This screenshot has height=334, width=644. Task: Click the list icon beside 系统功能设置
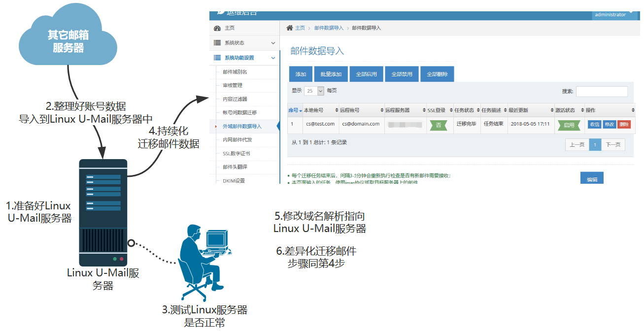coord(217,58)
